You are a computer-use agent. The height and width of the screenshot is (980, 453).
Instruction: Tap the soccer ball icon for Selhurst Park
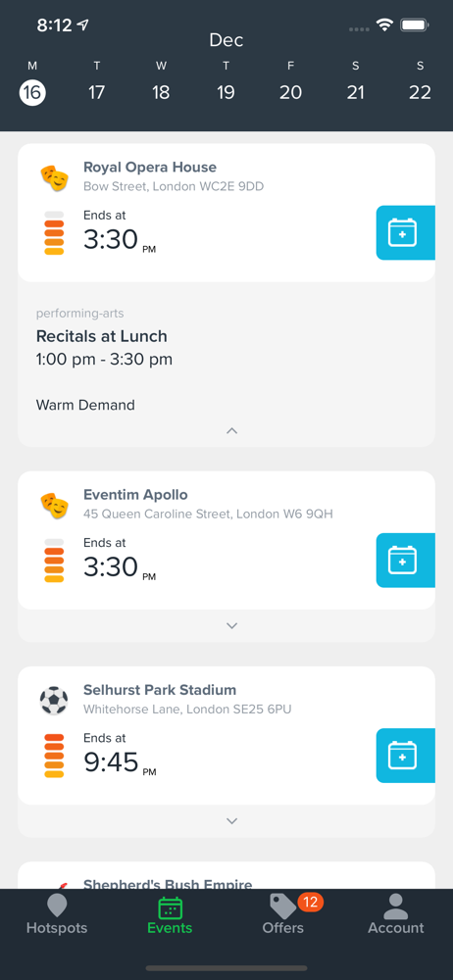[x=54, y=701]
